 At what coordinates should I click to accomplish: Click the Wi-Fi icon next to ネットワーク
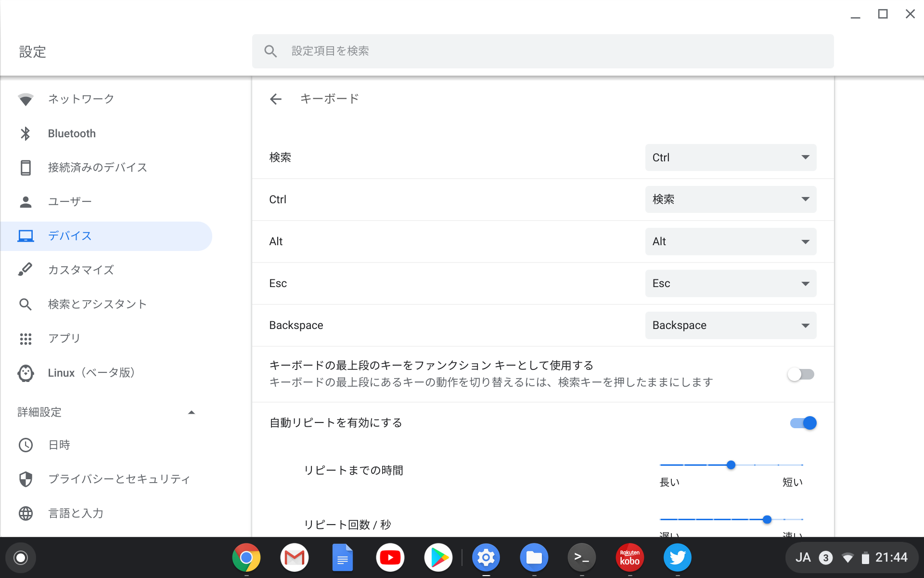click(26, 99)
